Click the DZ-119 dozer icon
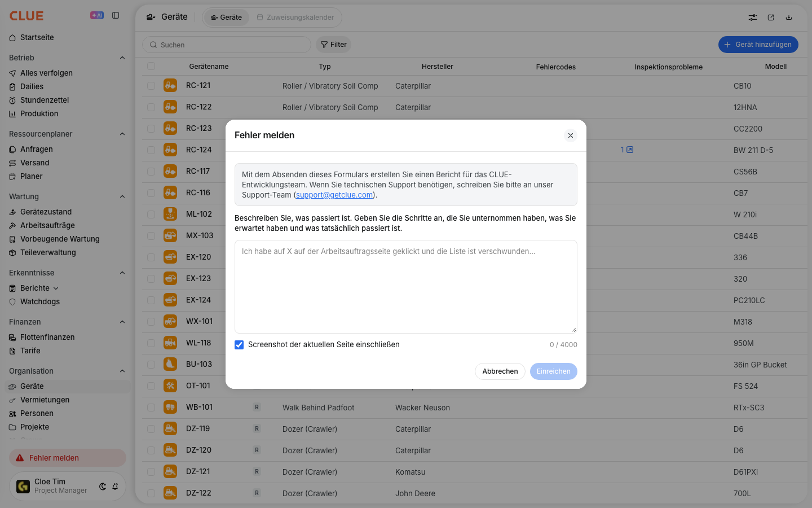 (x=170, y=428)
